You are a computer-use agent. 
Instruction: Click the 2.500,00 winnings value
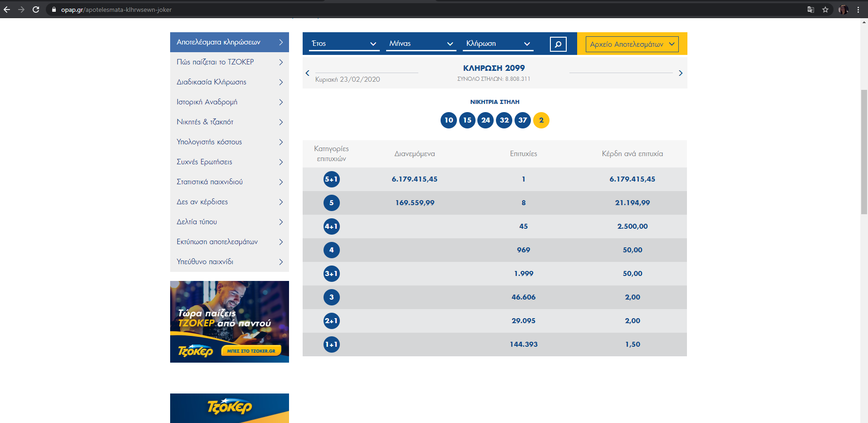coord(633,226)
